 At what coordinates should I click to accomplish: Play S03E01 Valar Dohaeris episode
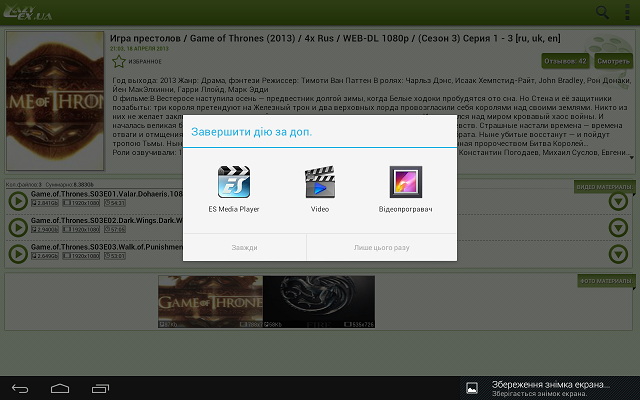18,201
